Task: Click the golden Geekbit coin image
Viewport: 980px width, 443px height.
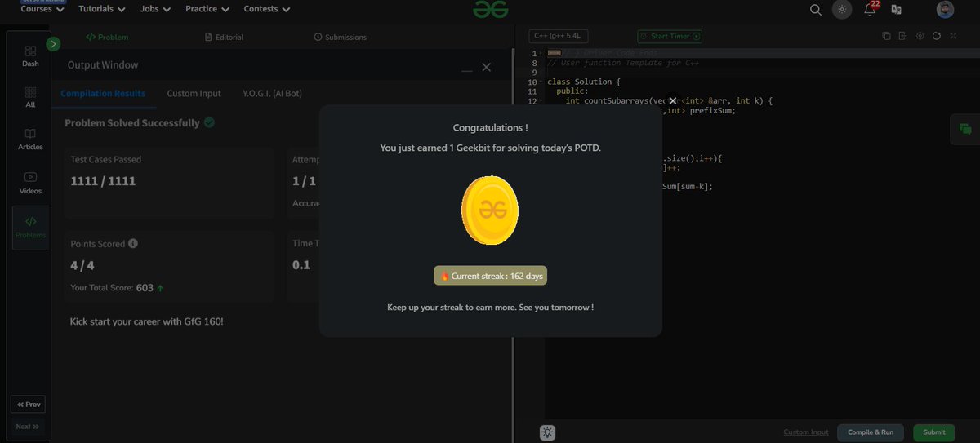Action: (x=490, y=210)
